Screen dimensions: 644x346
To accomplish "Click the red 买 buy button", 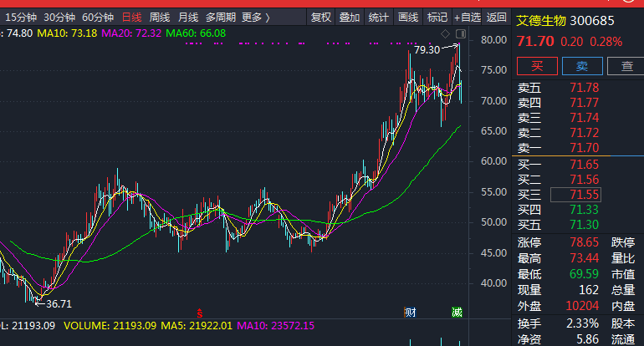I will click(x=537, y=66).
